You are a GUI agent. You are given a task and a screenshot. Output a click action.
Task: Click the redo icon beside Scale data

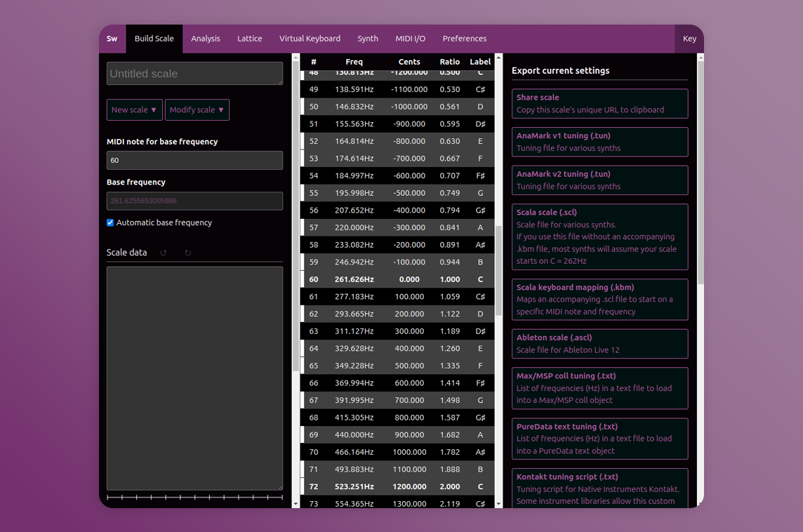click(188, 253)
